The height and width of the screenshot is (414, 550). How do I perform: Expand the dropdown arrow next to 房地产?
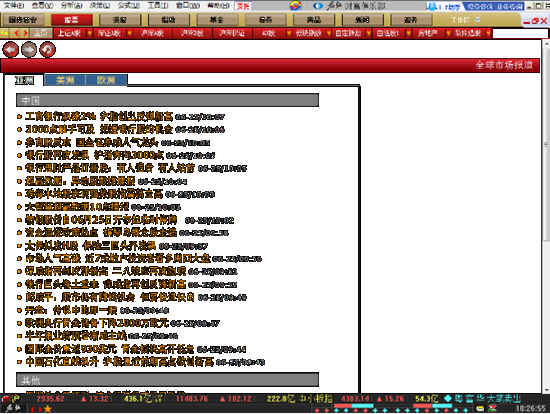pyautogui.click(x=448, y=33)
